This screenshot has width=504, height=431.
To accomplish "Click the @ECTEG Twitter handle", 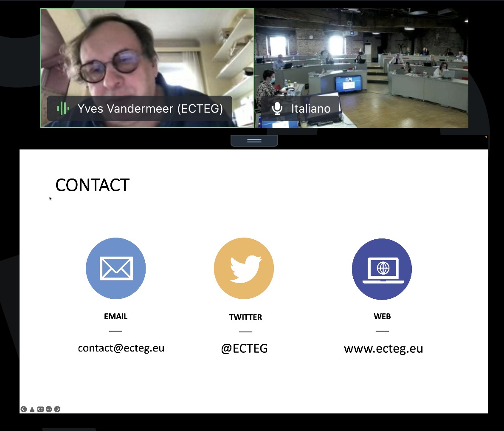I will coord(244,349).
